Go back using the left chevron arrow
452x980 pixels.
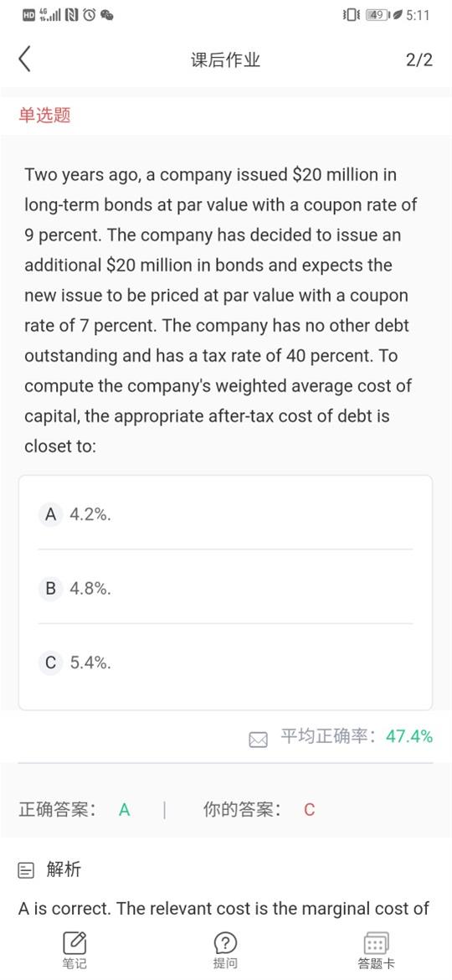click(x=24, y=59)
